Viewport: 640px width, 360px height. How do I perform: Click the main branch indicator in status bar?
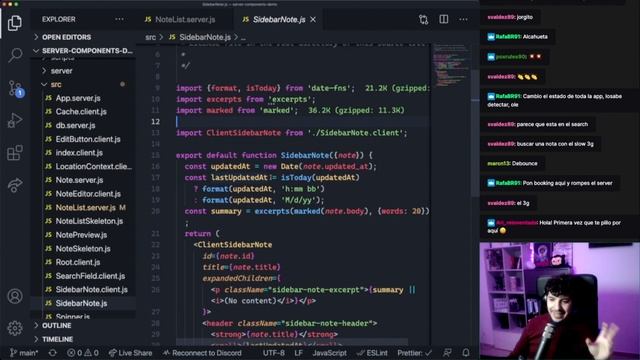(x=24, y=353)
